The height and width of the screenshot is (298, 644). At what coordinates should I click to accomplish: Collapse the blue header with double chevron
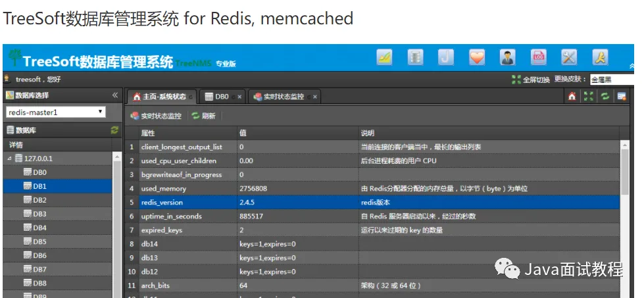632,66
